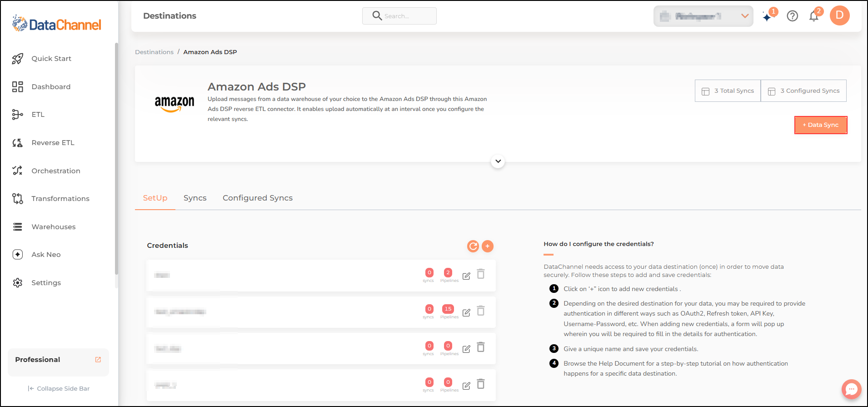Expand the Amazon Ads DSP details card chevron
Viewport: 868px width, 407px height.
[x=498, y=161]
